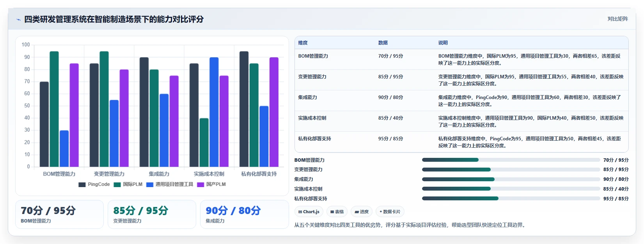The height and width of the screenshot is (244, 644).
Task: Click the footer description starting 从五个关键维度
Action: 411,225
